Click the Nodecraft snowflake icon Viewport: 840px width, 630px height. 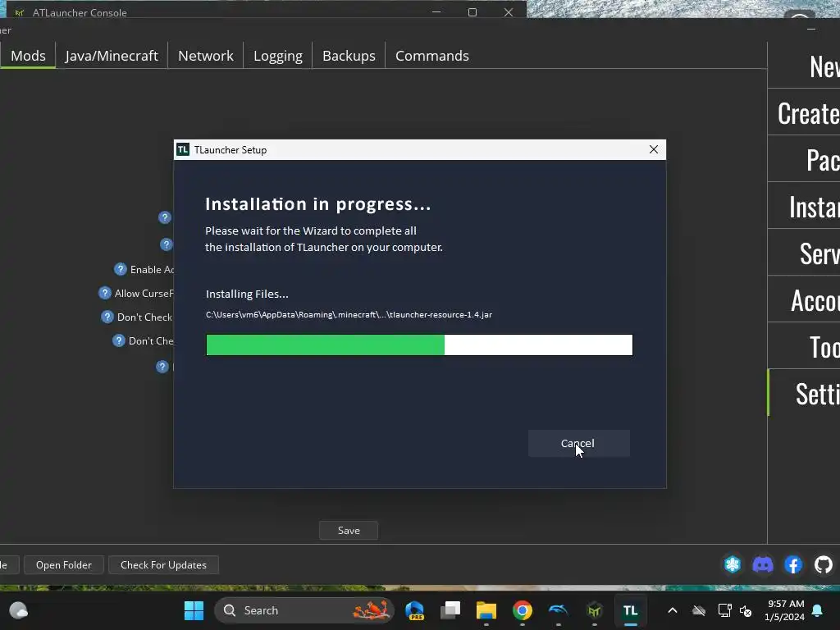pyautogui.click(x=733, y=564)
